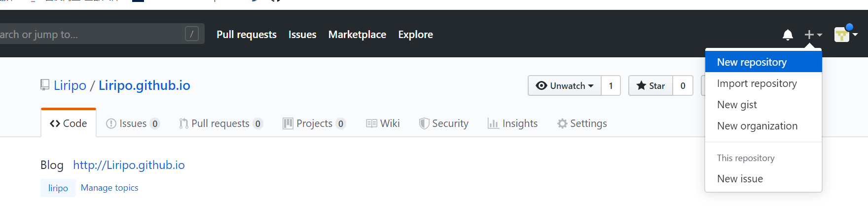The image size is (868, 207).
Task: Expand the Unwatch dropdown
Action: pos(565,85)
